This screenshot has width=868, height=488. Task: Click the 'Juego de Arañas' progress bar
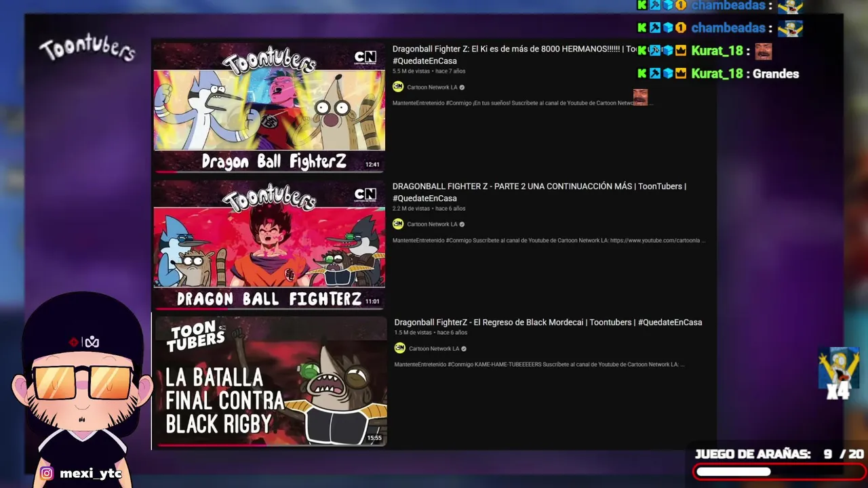pyautogui.click(x=778, y=472)
